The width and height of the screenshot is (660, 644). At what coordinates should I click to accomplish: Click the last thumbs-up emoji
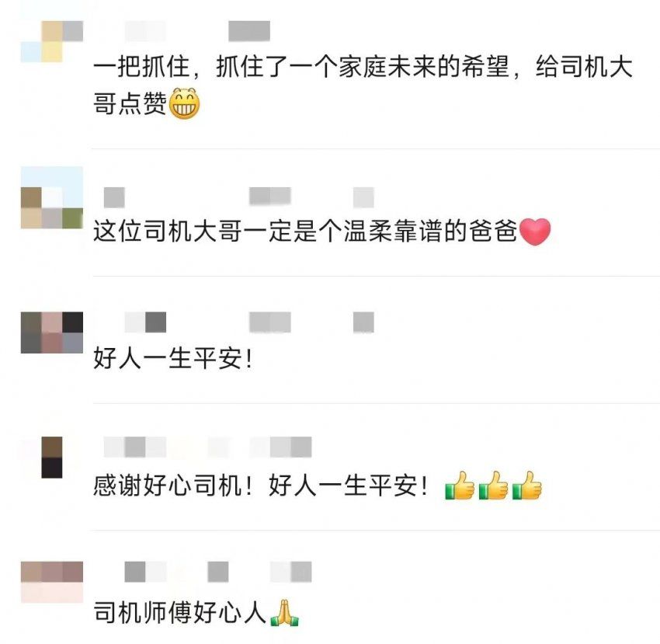point(527,486)
